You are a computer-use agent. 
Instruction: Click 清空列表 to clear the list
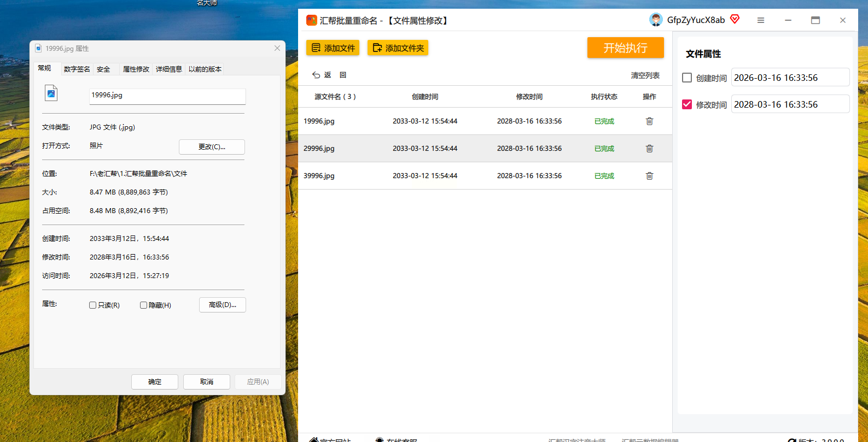(x=645, y=75)
